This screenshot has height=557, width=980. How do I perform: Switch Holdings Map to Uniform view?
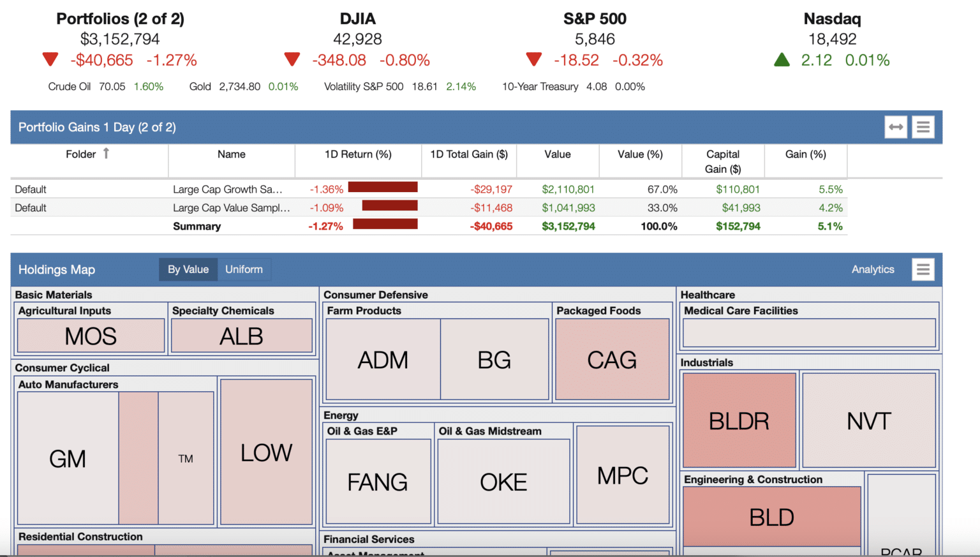coord(244,269)
